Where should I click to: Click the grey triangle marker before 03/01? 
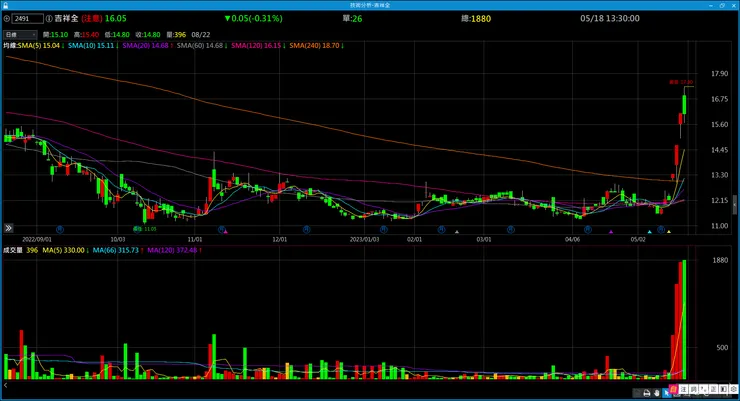point(456,232)
